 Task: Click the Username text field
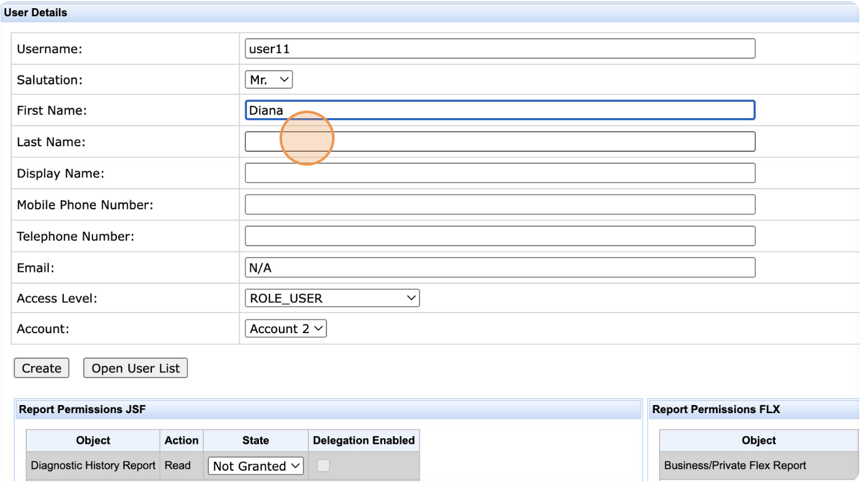tap(500, 49)
